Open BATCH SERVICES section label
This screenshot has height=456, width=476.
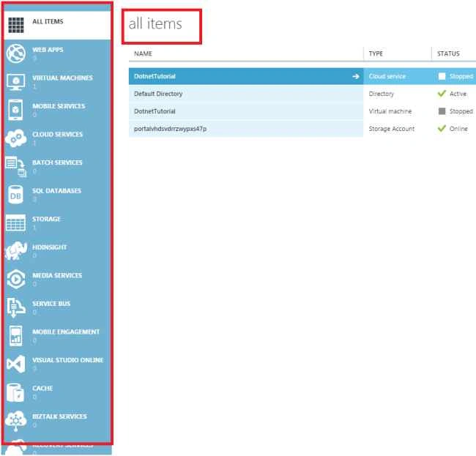tap(57, 162)
